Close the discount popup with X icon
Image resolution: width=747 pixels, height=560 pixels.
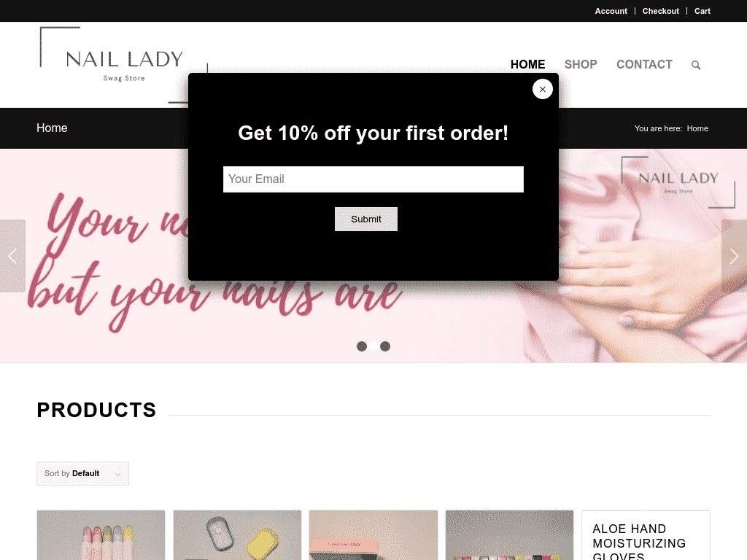click(542, 89)
